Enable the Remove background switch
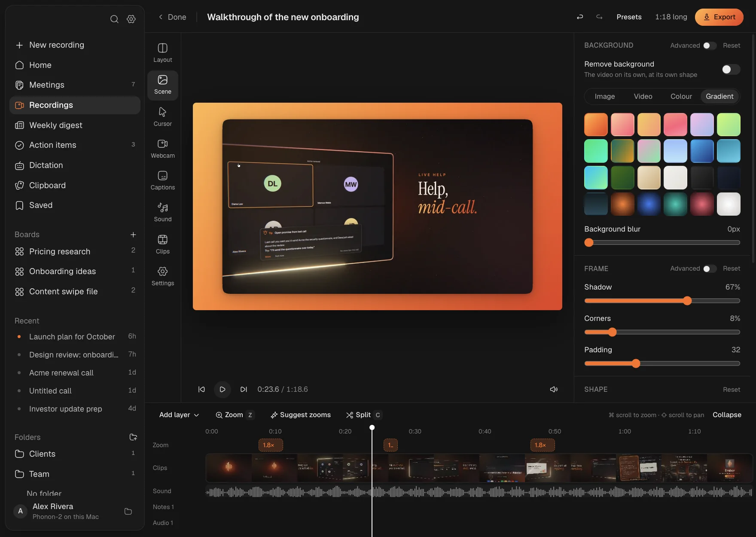The width and height of the screenshot is (756, 537). (x=731, y=69)
